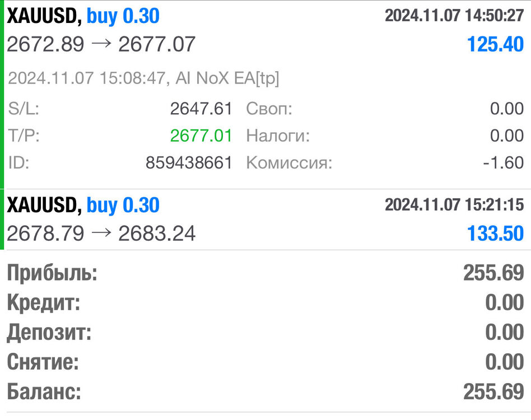Tap the AI NoX EA[tp] comment line
This screenshot has width=531, height=420.
coord(143,78)
